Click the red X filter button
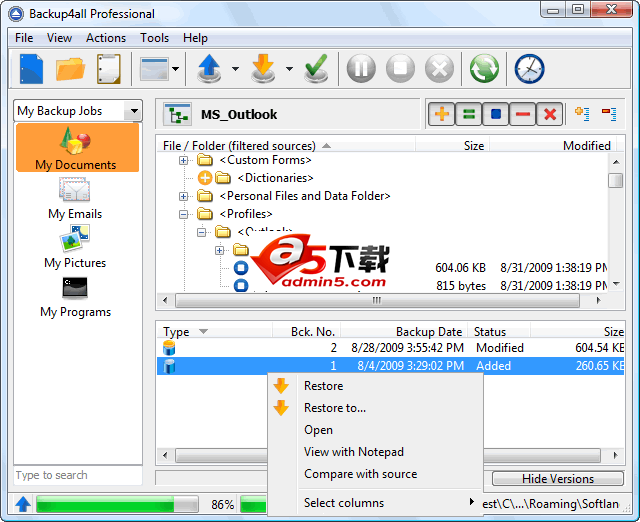The width and height of the screenshot is (640, 522). [550, 114]
